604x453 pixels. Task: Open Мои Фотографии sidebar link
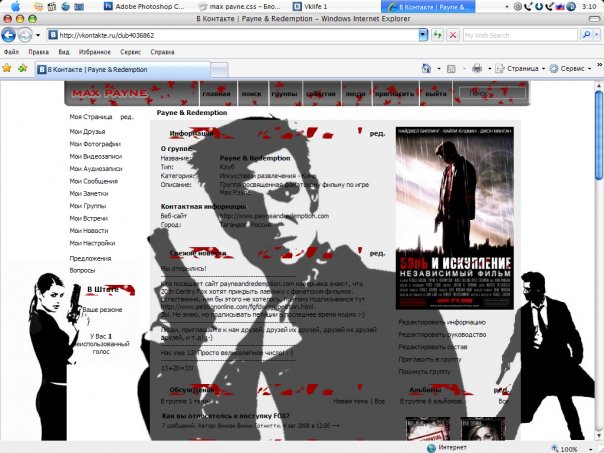pos(95,144)
